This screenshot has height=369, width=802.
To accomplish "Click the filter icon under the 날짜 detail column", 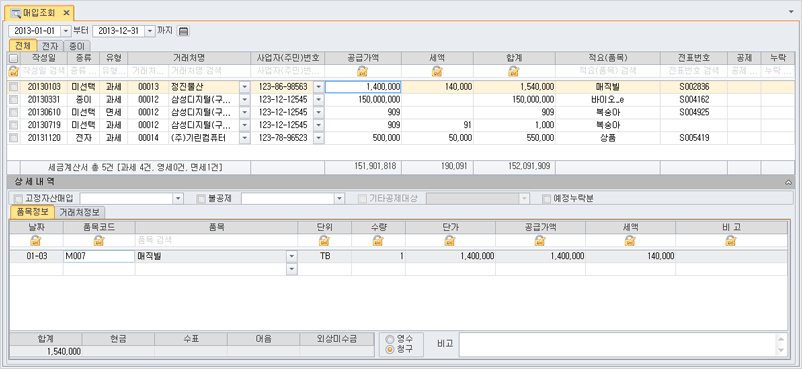I will click(36, 240).
